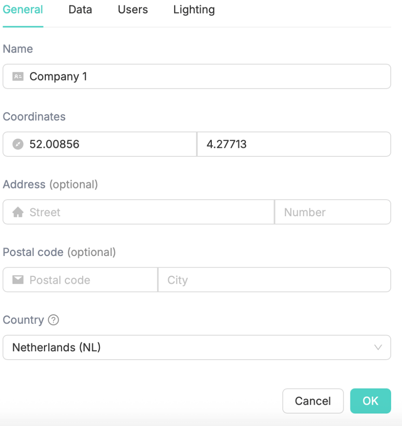Viewport: 402px width, 426px height.
Task: Open the Country help question mark icon
Action: tap(53, 320)
